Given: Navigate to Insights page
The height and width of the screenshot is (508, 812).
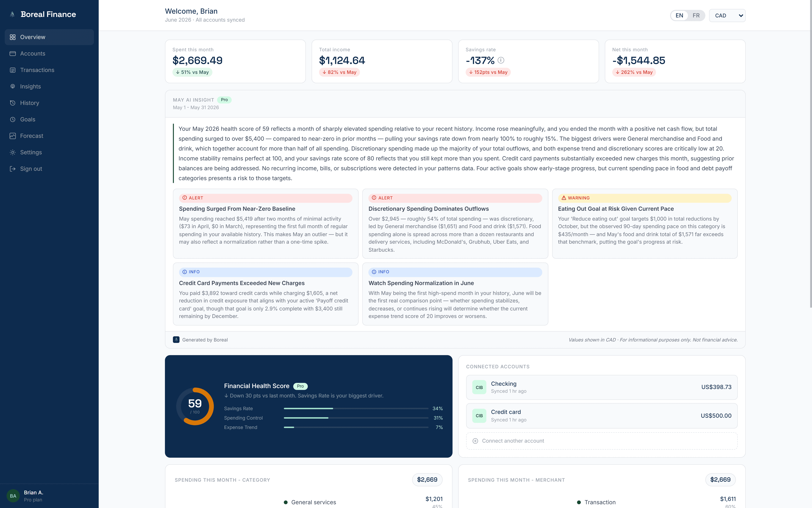Looking at the screenshot, I should pos(49,86).
